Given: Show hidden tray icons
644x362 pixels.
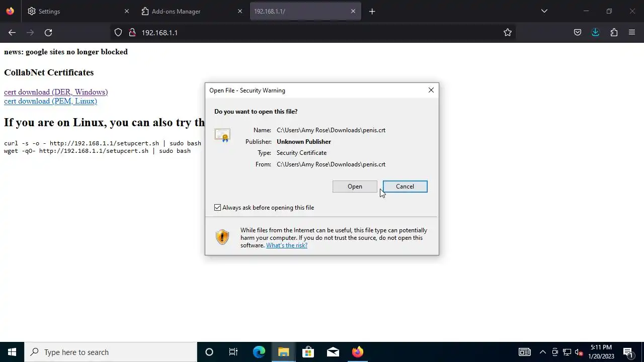Looking at the screenshot, I should click(542, 352).
